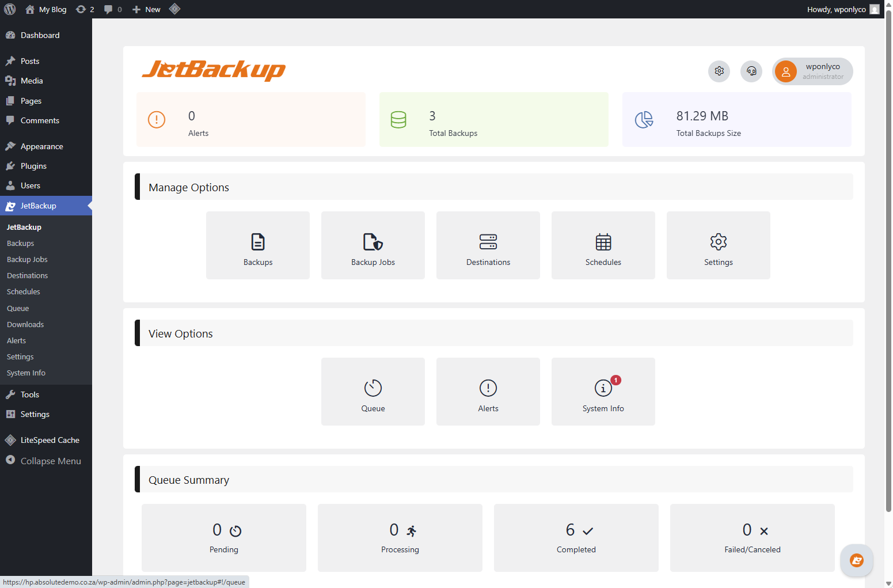Open comments bubble in admin bar
The width and height of the screenshot is (893, 588).
click(x=113, y=9)
